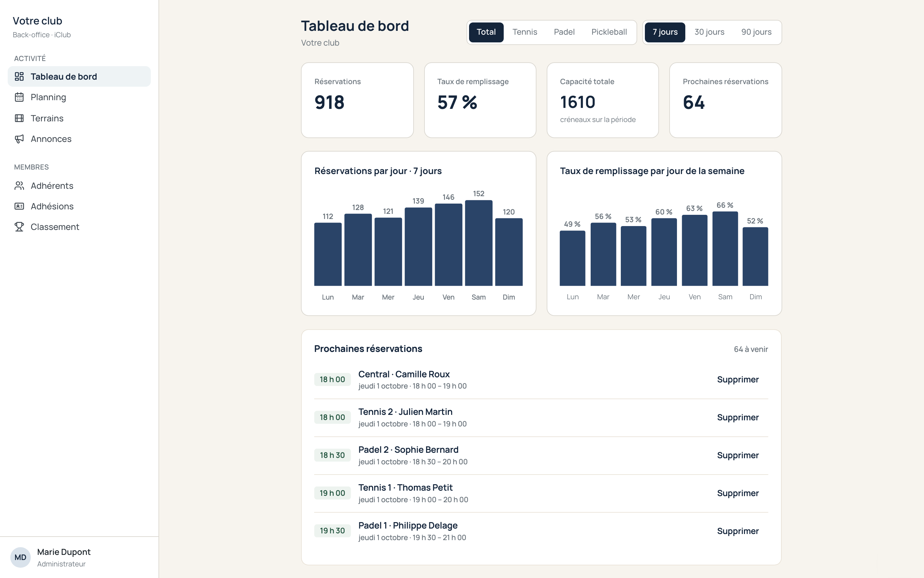Screen dimensions: 924x578
Task: Click the Terrains court icon
Action: (x=19, y=118)
